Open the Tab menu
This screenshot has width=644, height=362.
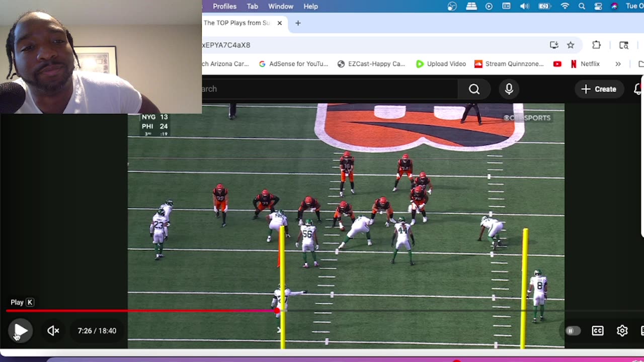click(x=252, y=7)
